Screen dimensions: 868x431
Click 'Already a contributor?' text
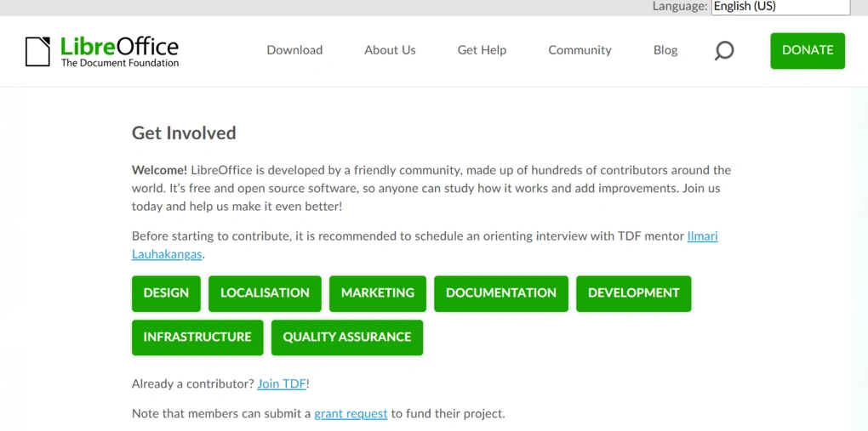(192, 383)
